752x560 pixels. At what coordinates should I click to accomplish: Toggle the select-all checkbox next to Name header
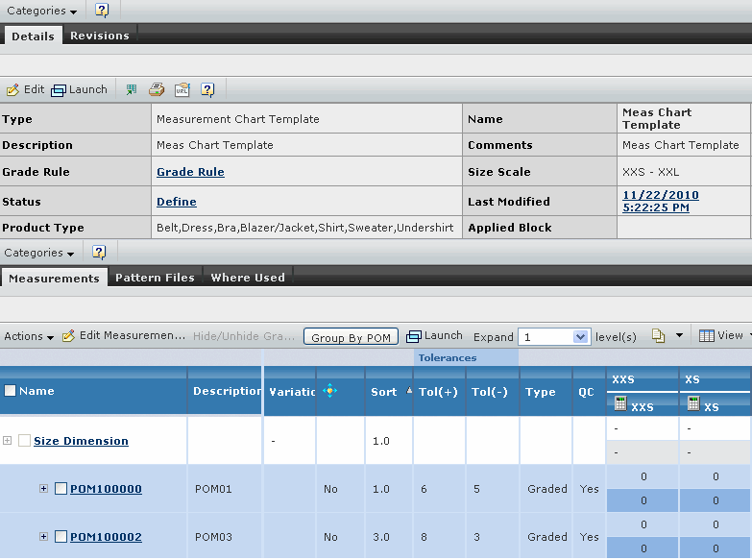click(10, 391)
